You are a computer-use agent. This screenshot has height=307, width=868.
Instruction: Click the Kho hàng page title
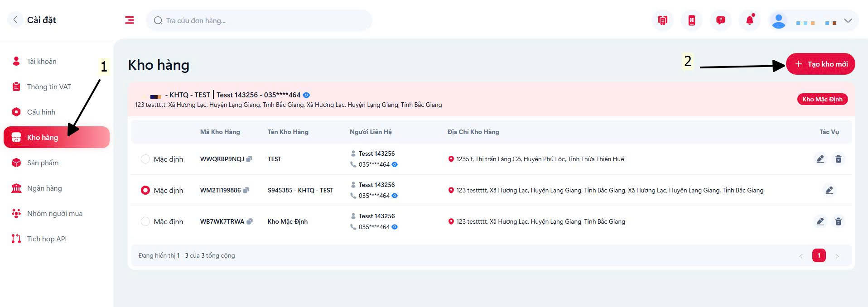[x=159, y=65]
